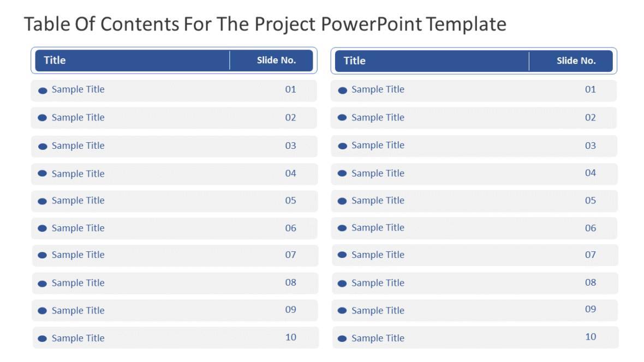This screenshot has width=644, height=362.
Task: Click slide number 05 in the right table
Action: [x=591, y=200]
